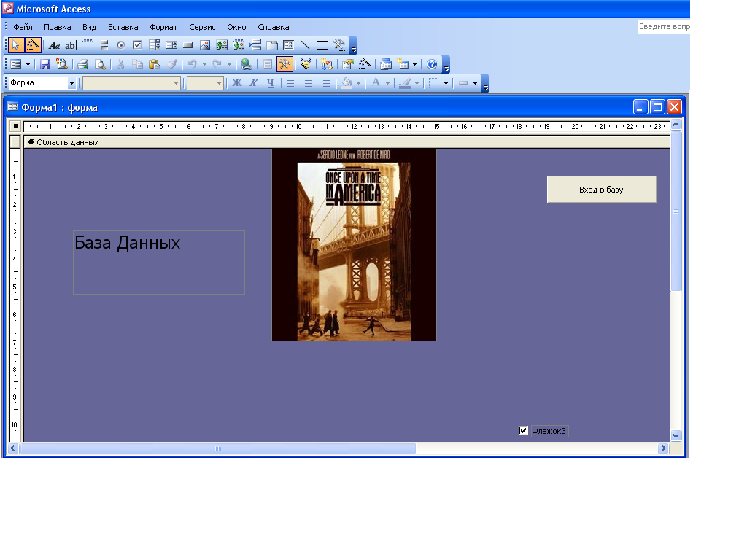
Task: Open New Object dropdown arrow
Action: (x=414, y=64)
